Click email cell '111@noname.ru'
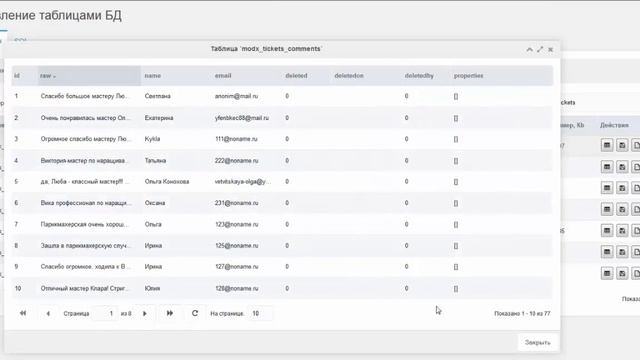Image resolution: width=640 pixels, height=360 pixels. pos(236,139)
